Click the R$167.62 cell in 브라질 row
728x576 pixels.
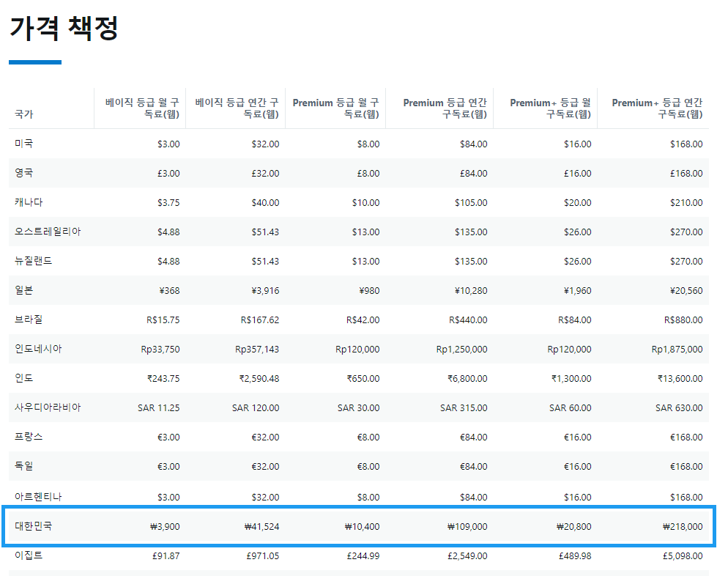coord(260,320)
